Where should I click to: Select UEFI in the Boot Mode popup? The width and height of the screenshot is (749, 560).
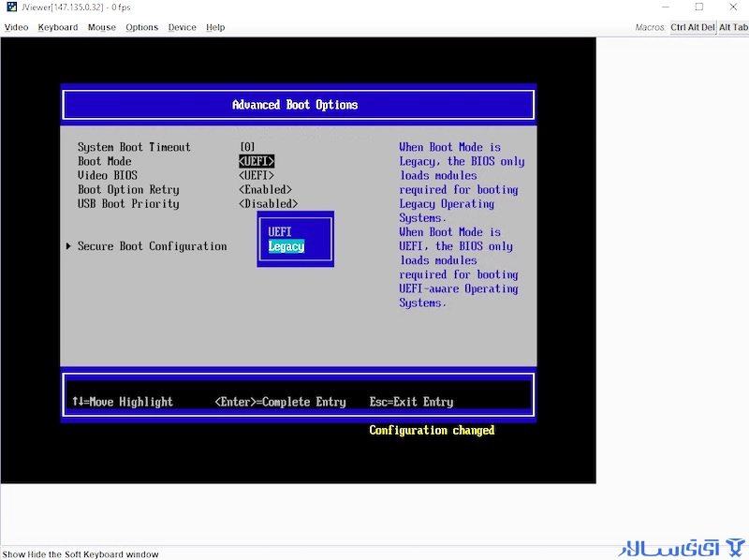279,231
